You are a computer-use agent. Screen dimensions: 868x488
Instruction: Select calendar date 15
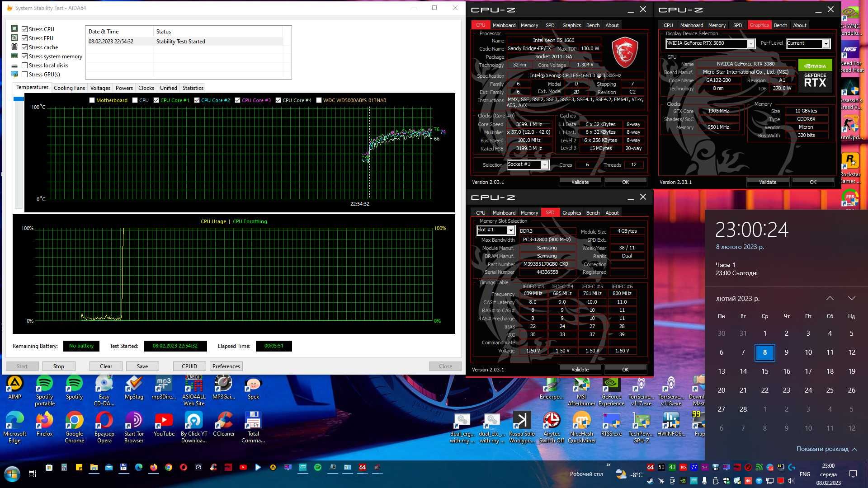tap(765, 371)
